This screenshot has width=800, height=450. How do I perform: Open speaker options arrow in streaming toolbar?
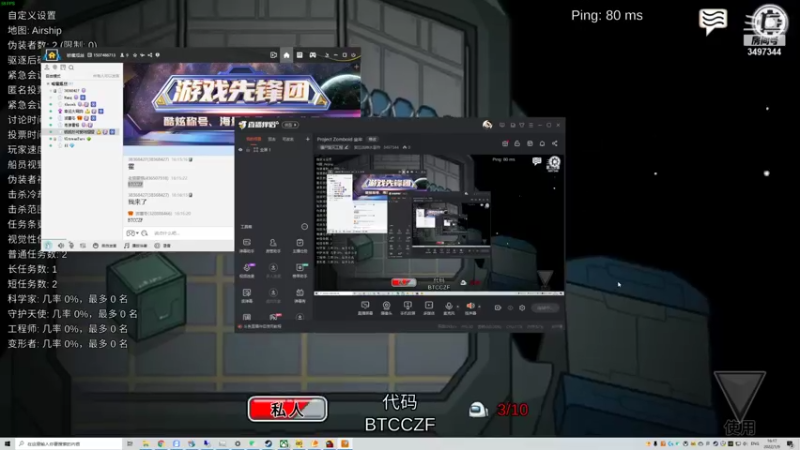tap(479, 306)
